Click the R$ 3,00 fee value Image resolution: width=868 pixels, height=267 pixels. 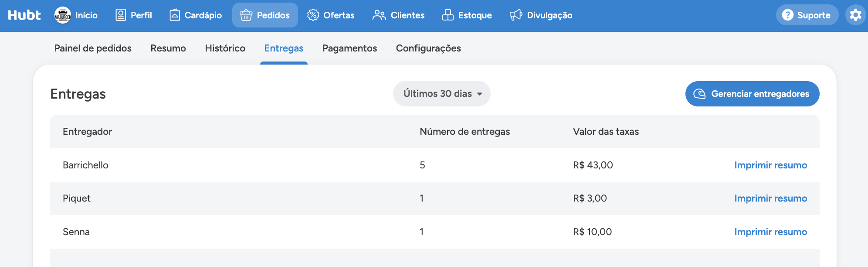[590, 199]
